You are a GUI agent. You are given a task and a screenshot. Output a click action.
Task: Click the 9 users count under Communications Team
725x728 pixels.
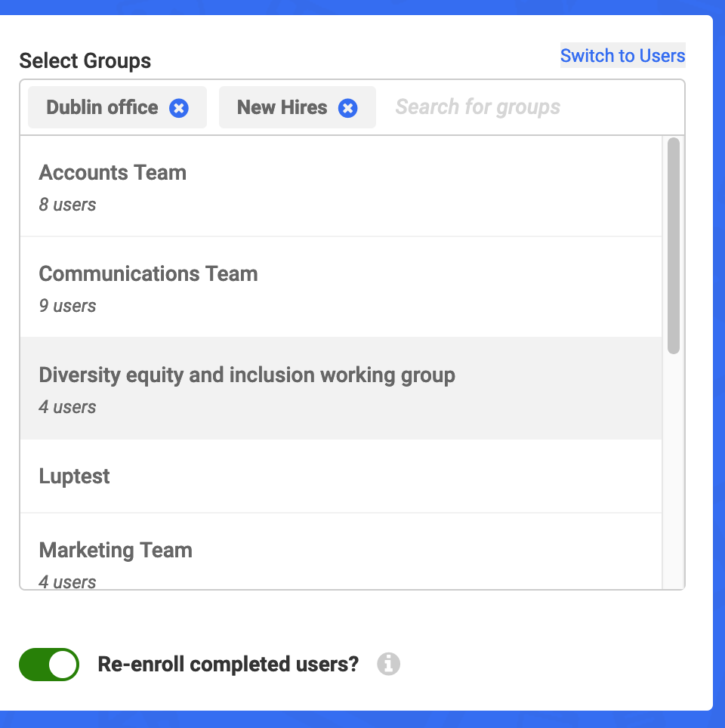tap(67, 306)
